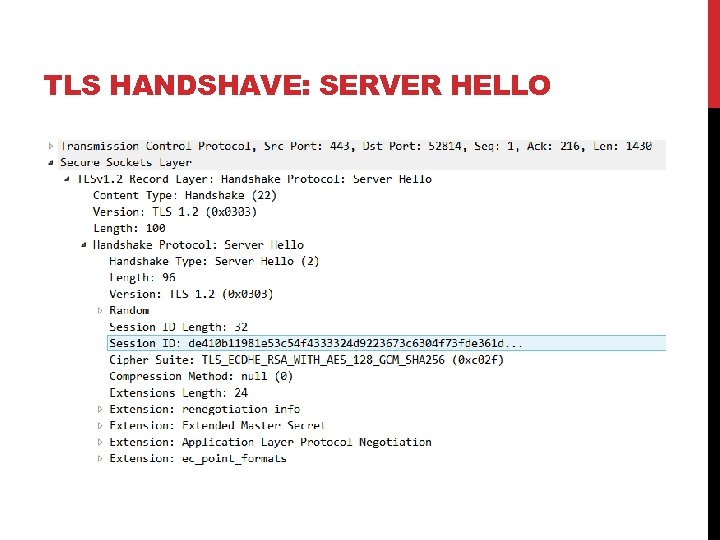This screenshot has height=540, width=720.
Task: Expand Extension: Extended Master Secret
Action: (100, 426)
